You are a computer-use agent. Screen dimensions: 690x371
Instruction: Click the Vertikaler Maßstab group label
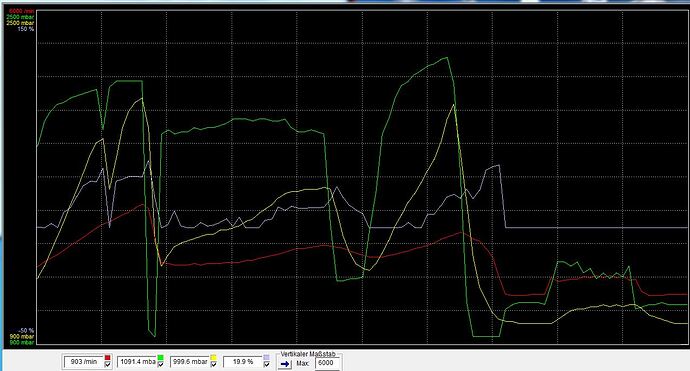[308, 354]
